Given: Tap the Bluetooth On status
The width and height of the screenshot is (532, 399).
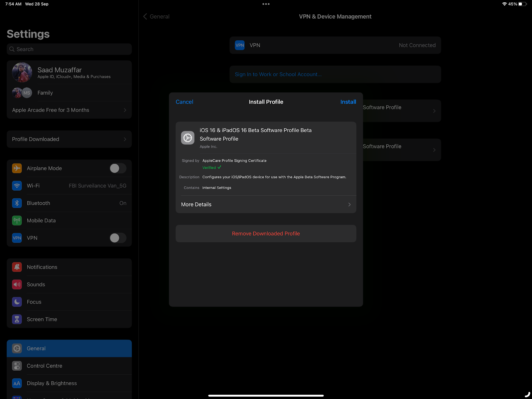Looking at the screenshot, I should 123,203.
